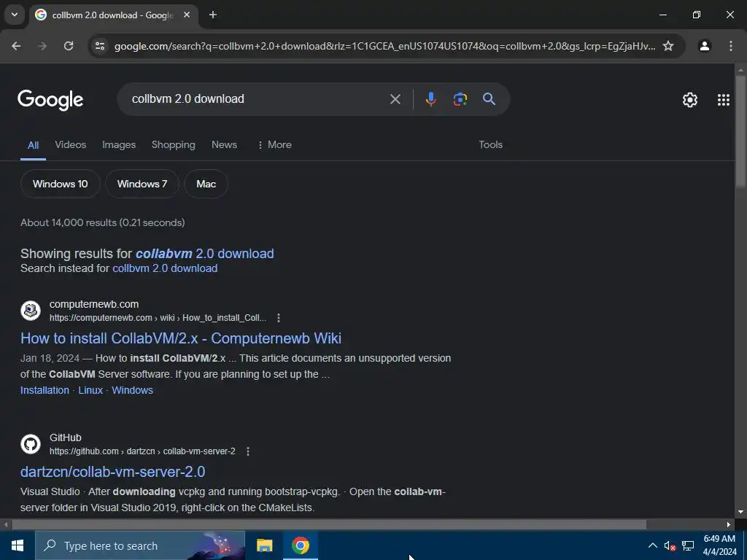
Task: Open site information icon in address bar
Action: (99, 46)
